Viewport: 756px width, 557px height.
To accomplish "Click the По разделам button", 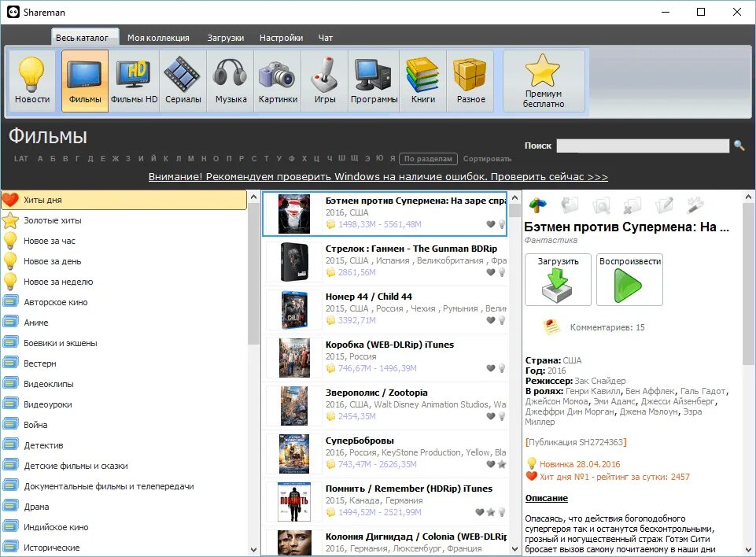I will click(428, 159).
